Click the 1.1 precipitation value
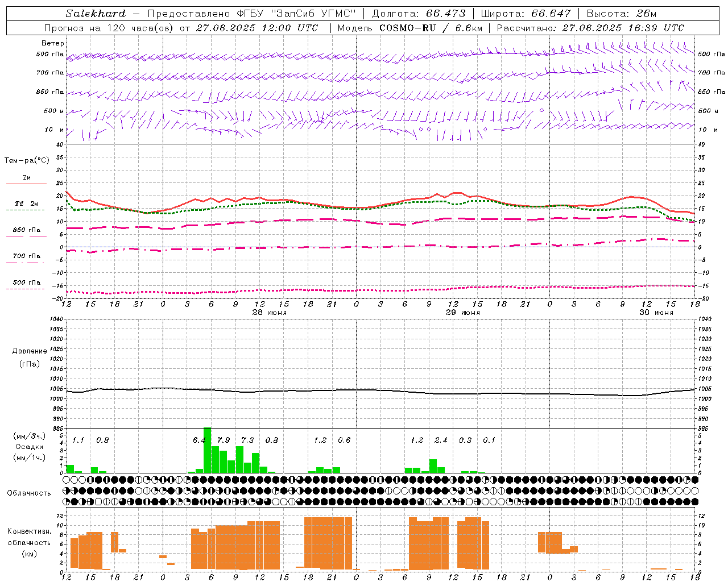Viewport: 728px width, 582px height. (x=78, y=440)
